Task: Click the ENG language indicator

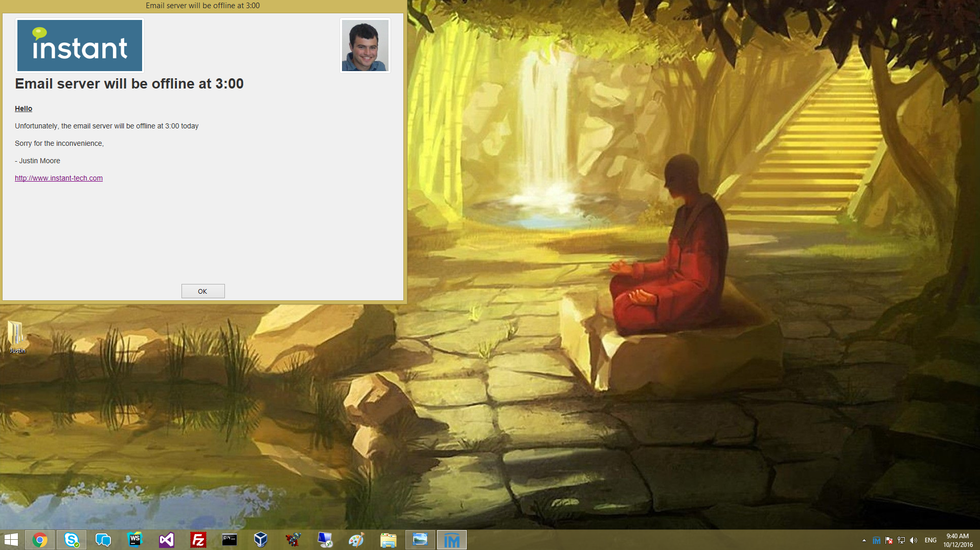Action: (x=930, y=540)
